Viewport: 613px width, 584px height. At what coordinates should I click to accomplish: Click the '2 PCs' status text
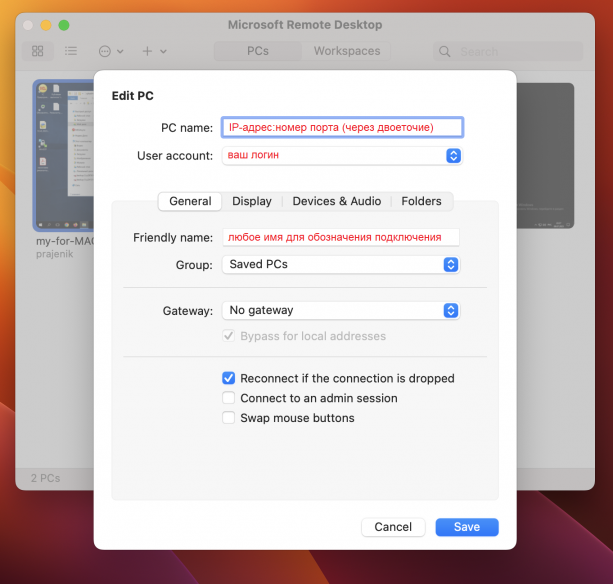pyautogui.click(x=45, y=478)
